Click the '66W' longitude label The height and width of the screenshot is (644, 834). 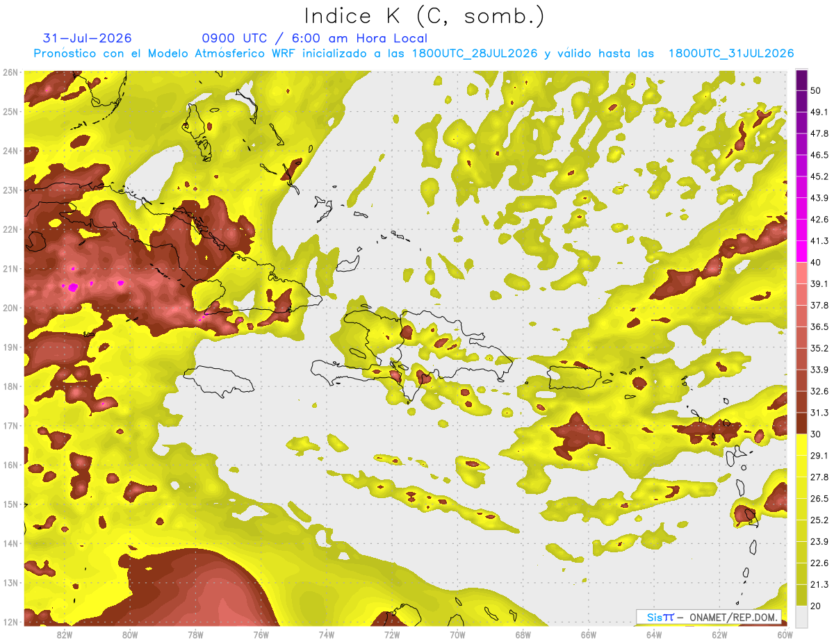pos(589,635)
